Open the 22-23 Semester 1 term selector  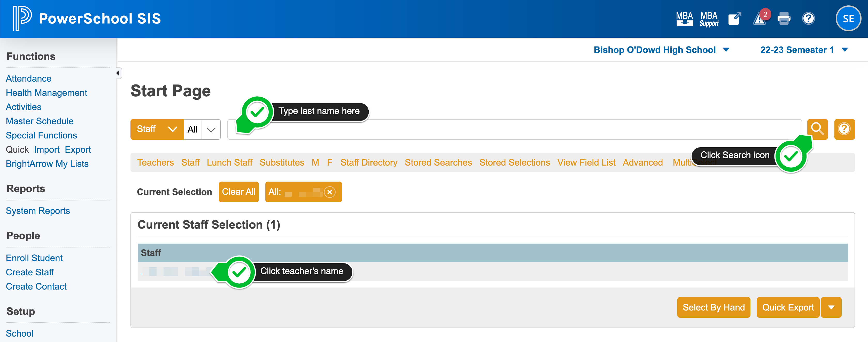coord(804,50)
